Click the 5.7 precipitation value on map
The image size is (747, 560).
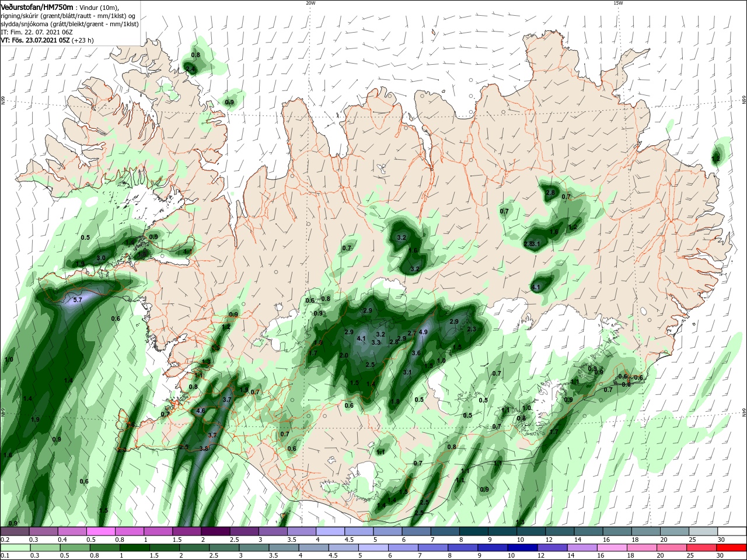tap(78, 300)
